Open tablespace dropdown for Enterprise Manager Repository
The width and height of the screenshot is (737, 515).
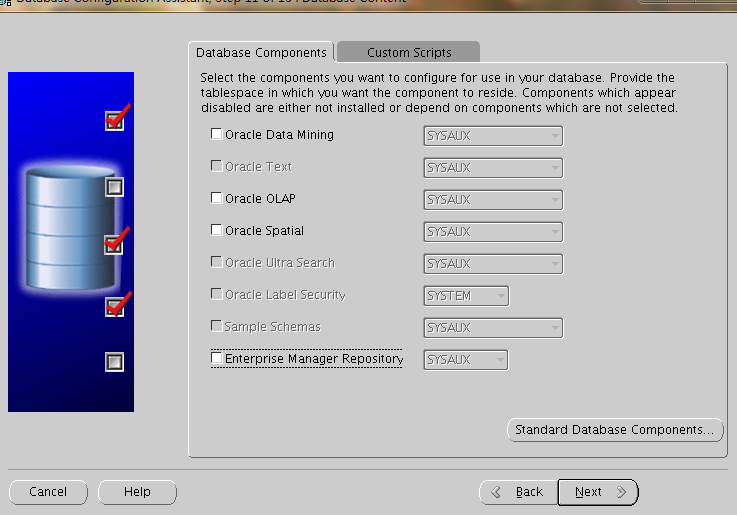click(x=465, y=360)
